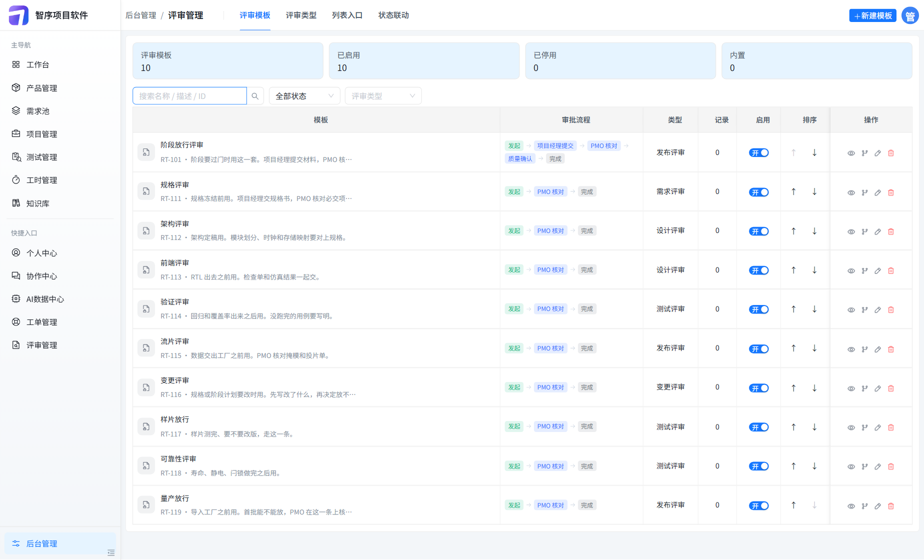View details of 阶段放行评审 template (eye icon)

[851, 153]
